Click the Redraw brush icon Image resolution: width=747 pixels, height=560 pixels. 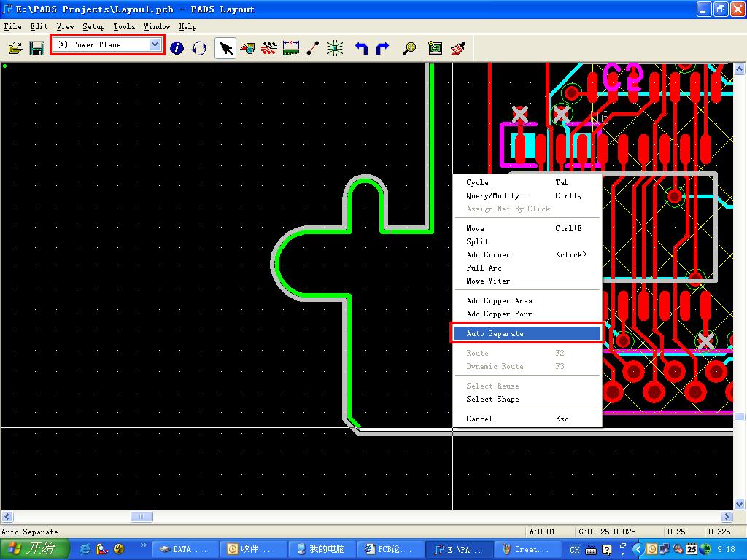click(458, 48)
